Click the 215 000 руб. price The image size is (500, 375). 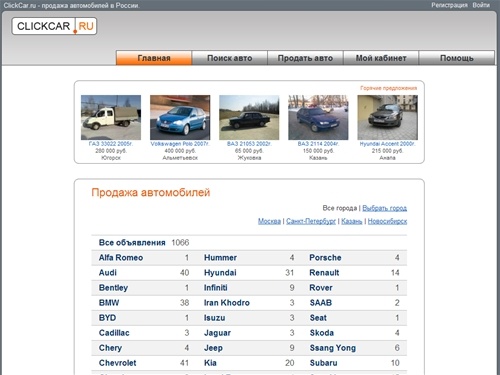(387, 151)
